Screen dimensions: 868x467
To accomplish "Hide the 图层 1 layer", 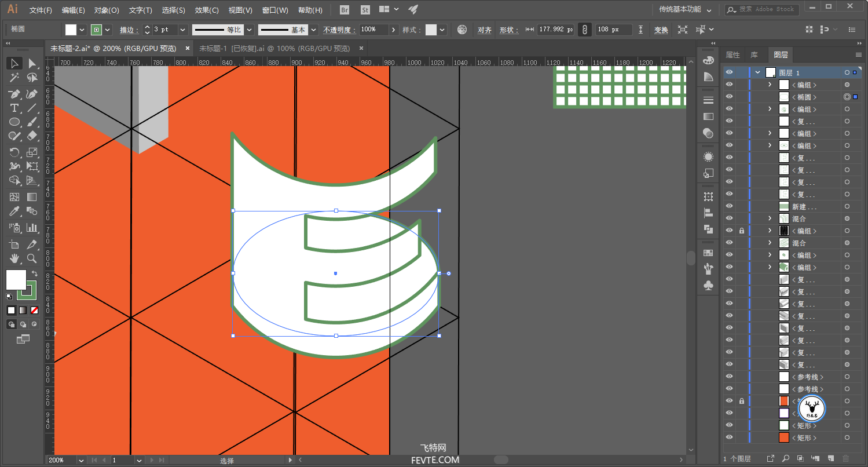I will pos(730,72).
